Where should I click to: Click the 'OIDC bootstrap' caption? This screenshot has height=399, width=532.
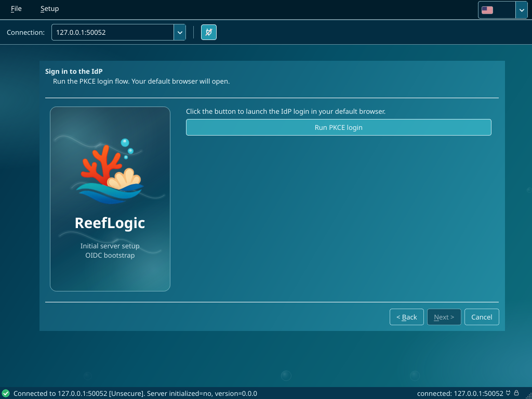click(110, 255)
